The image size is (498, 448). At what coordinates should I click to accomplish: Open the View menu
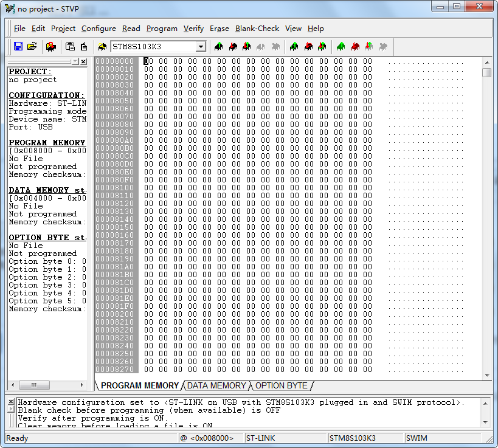point(293,29)
